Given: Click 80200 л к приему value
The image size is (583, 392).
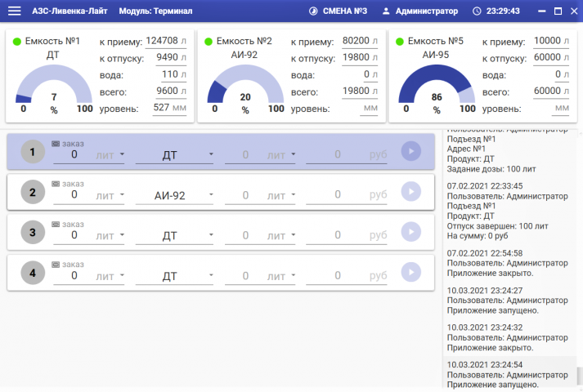Looking at the screenshot, I should click(360, 41).
